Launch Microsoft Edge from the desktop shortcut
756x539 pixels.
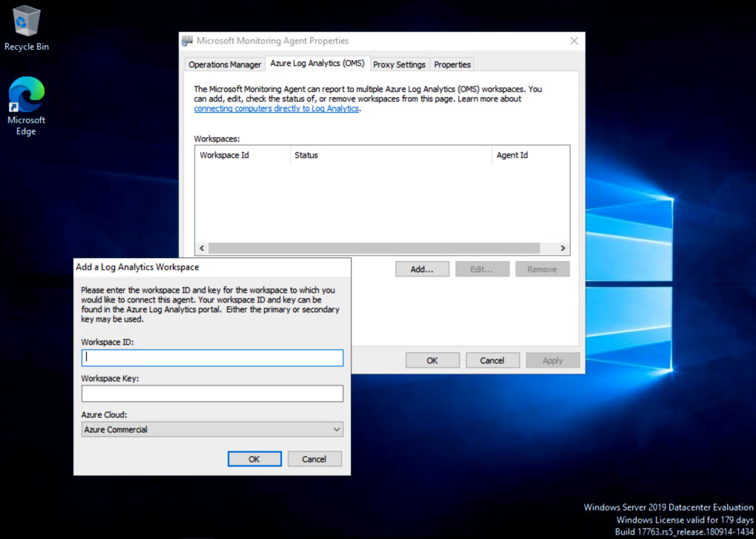click(x=26, y=106)
